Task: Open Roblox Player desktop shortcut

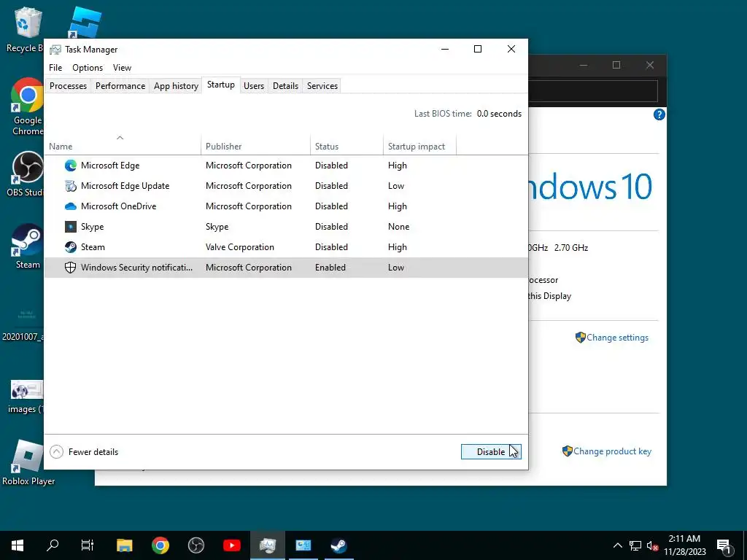Action: (28, 463)
